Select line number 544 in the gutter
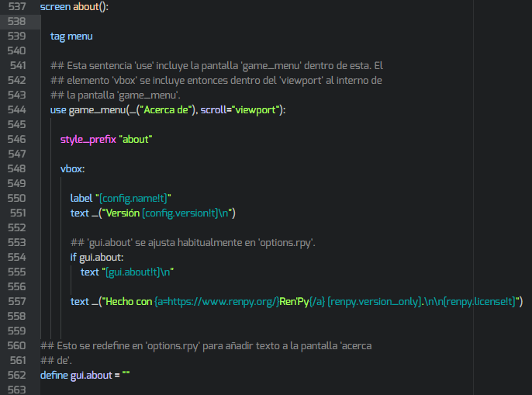This screenshot has height=395, width=532. tap(16, 110)
